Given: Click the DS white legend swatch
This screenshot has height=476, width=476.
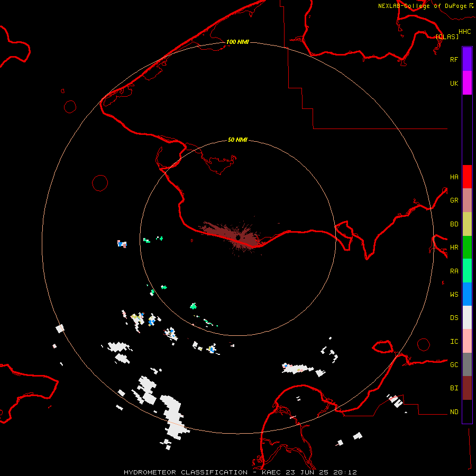Looking at the screenshot, I should pos(467,317).
